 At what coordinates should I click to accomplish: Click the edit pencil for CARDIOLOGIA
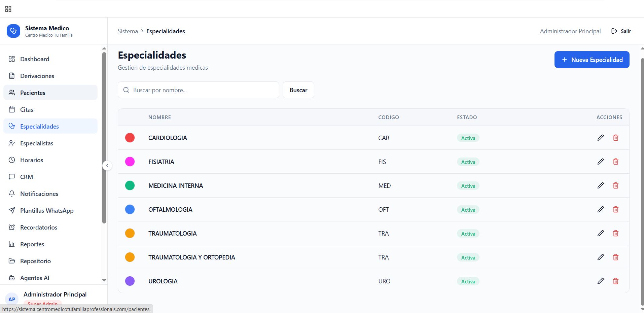pyautogui.click(x=600, y=138)
